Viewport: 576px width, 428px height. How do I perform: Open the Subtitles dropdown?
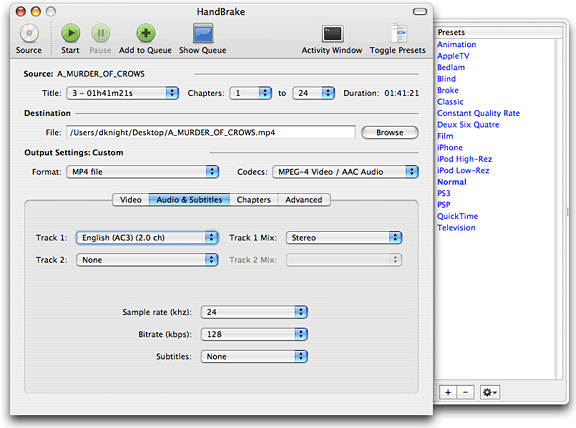click(x=254, y=356)
